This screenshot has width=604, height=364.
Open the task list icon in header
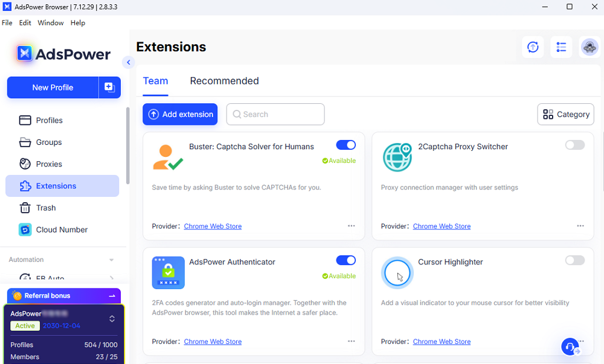561,47
